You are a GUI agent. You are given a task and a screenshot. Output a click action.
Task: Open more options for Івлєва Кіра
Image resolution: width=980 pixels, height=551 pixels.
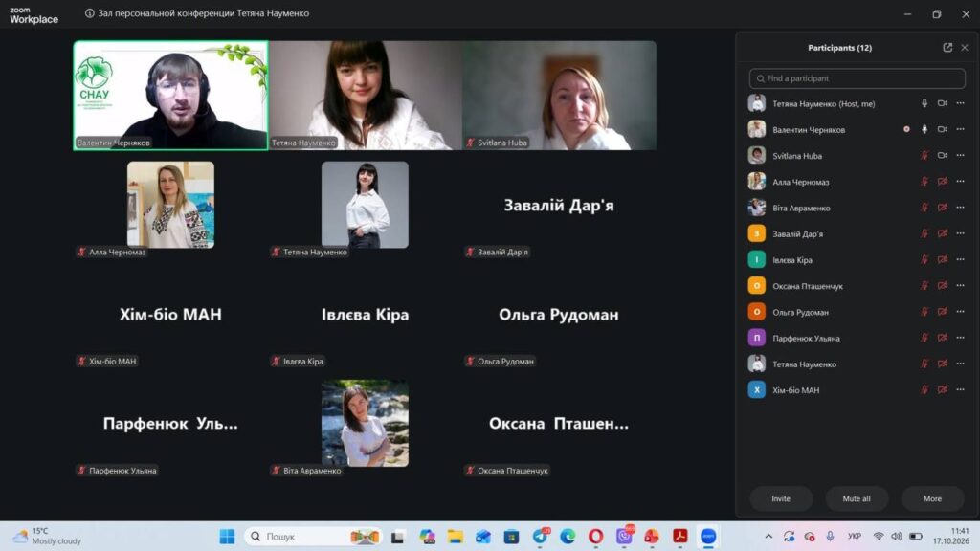(961, 260)
